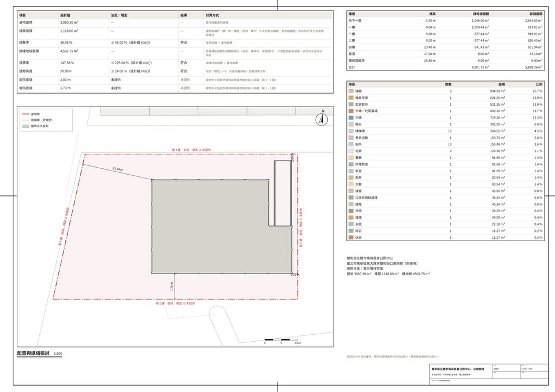Click the value 3,050.30 m² in the table
The image size is (555, 392).
pos(69,23)
